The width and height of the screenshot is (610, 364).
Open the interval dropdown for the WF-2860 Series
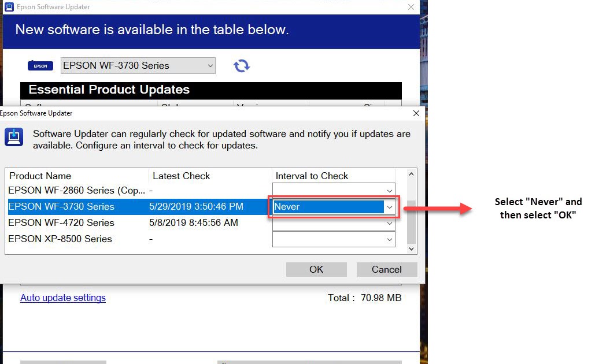tap(334, 190)
